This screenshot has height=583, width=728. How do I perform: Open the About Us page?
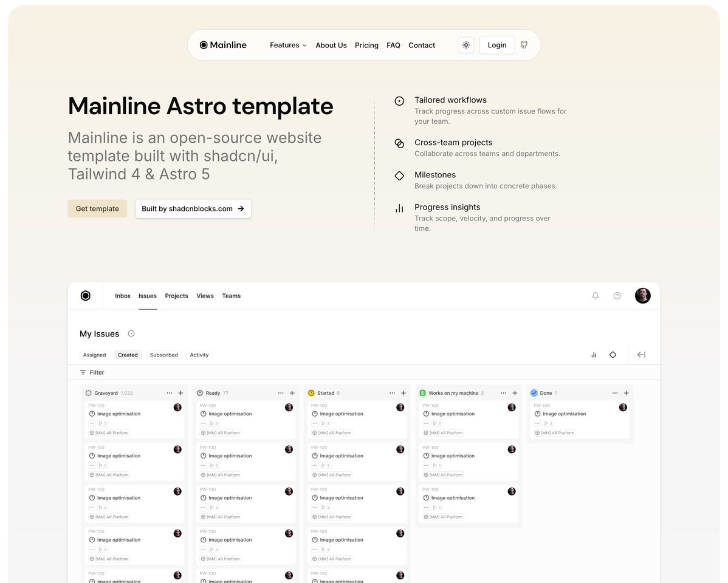point(331,45)
